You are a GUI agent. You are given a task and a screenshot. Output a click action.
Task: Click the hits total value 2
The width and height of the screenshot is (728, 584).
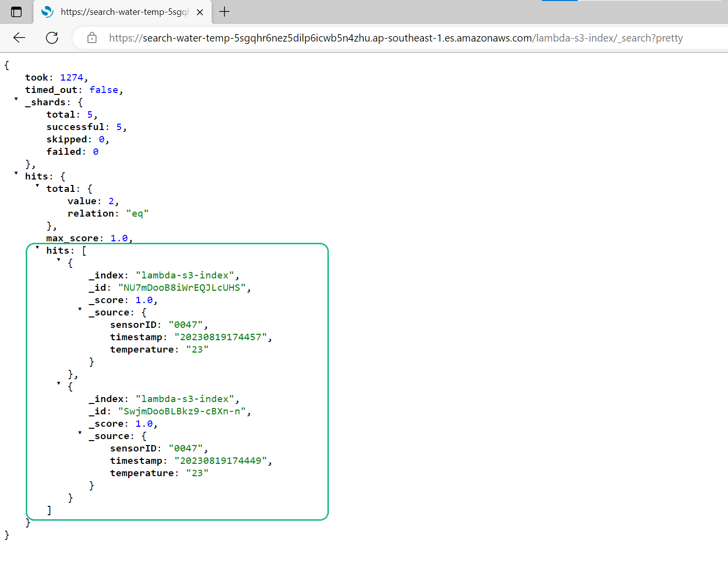click(111, 201)
